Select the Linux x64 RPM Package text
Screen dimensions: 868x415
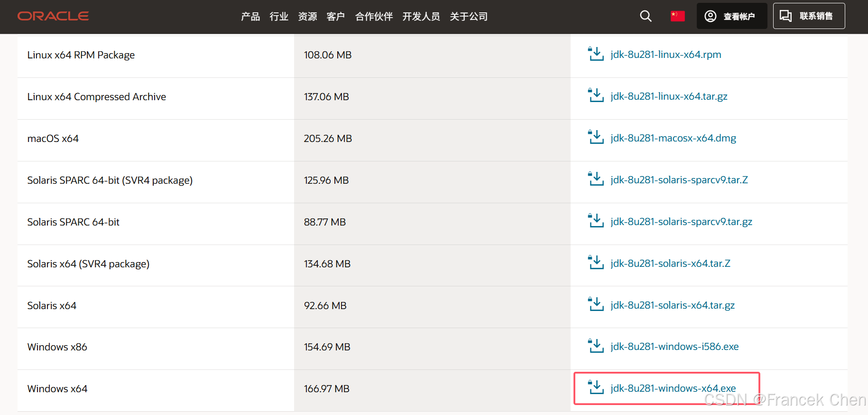(x=81, y=55)
